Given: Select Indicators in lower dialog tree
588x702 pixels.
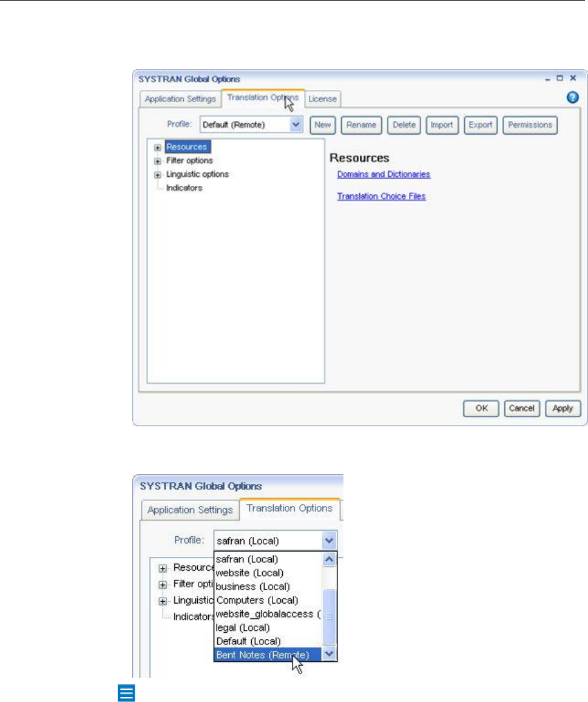Looking at the screenshot, I should [x=194, y=616].
